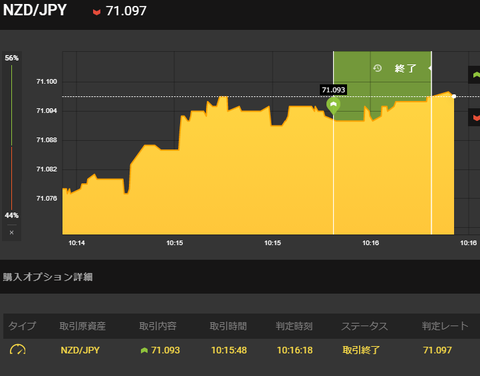Image resolution: width=480 pixels, height=376 pixels.
Task: Click the red down arrow beside 71.097
Action: coord(97,12)
